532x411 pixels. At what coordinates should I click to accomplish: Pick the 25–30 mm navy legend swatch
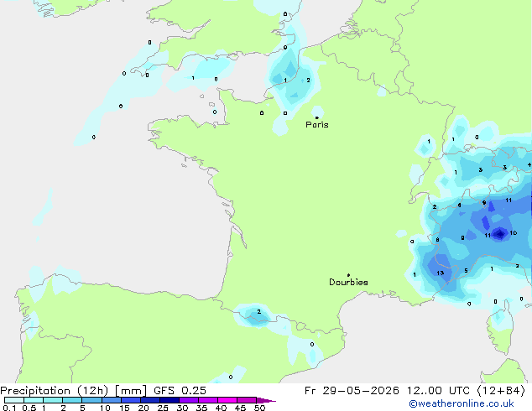[170, 400]
